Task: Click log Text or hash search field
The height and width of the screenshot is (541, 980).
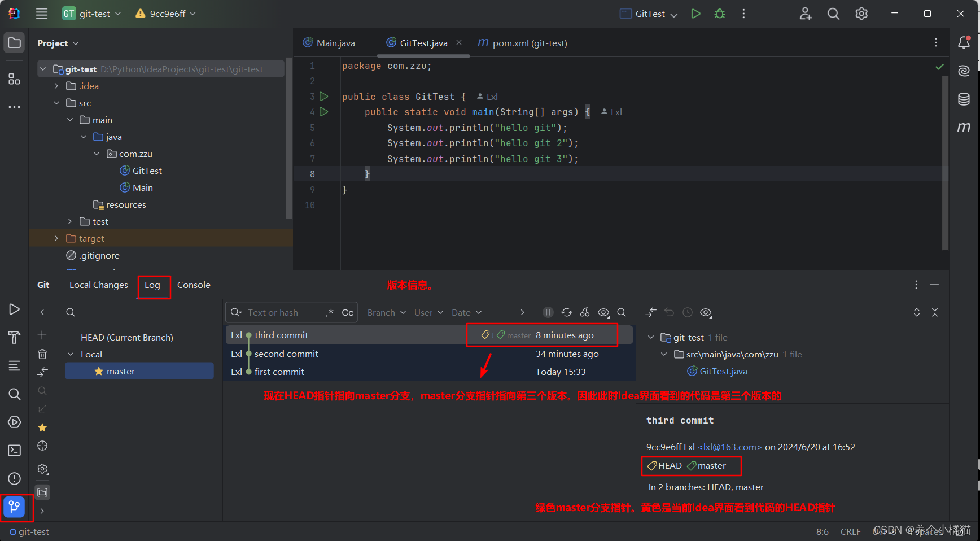Action: tap(285, 312)
